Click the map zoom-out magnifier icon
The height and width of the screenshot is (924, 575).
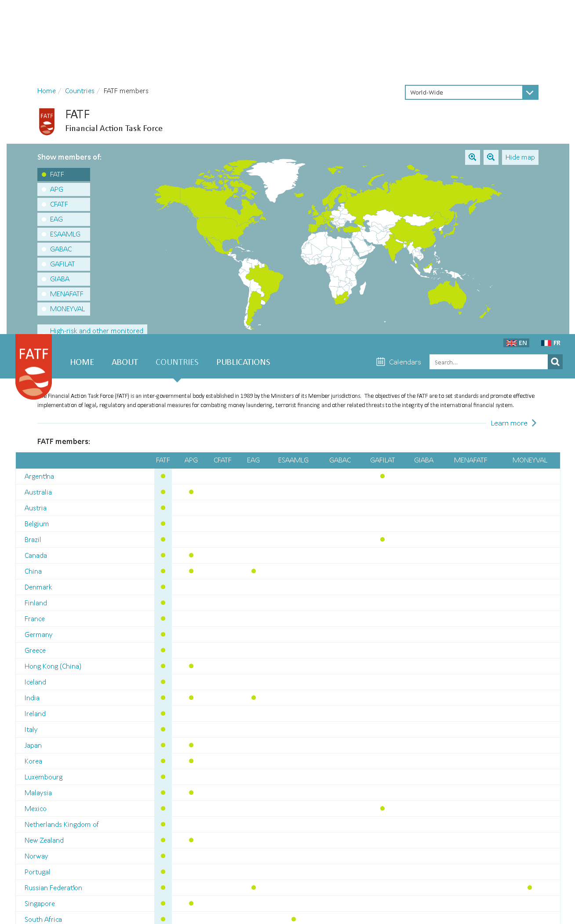[491, 157]
